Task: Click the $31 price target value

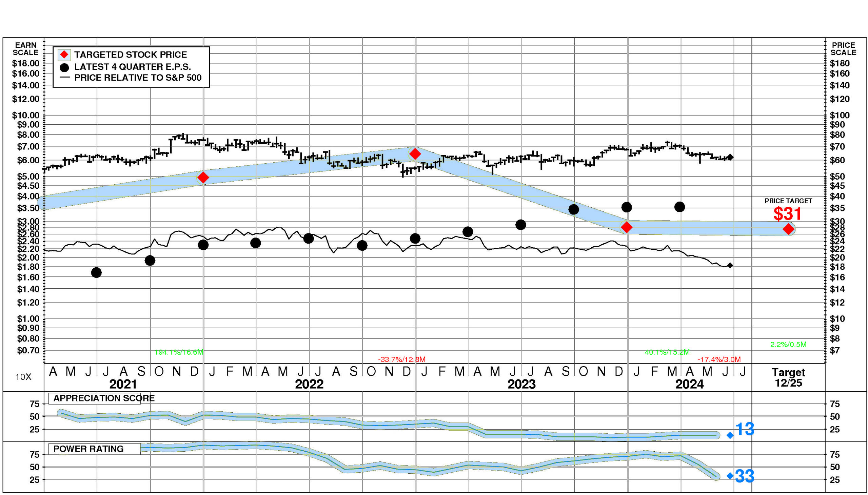Action: pyautogui.click(x=787, y=214)
